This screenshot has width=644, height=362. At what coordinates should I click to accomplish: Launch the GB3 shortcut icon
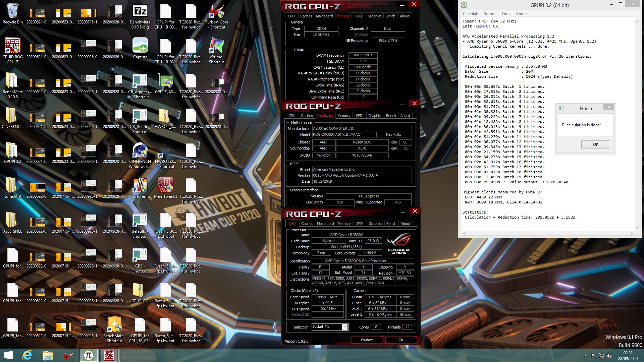[140, 260]
